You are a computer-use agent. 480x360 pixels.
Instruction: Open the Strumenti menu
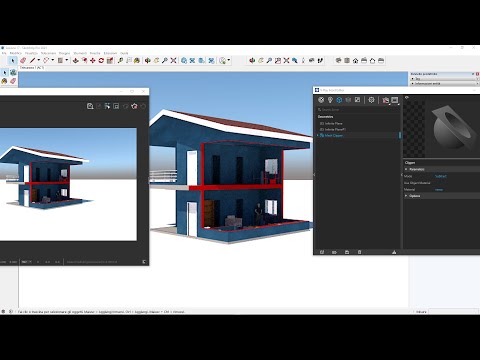pos(80,53)
